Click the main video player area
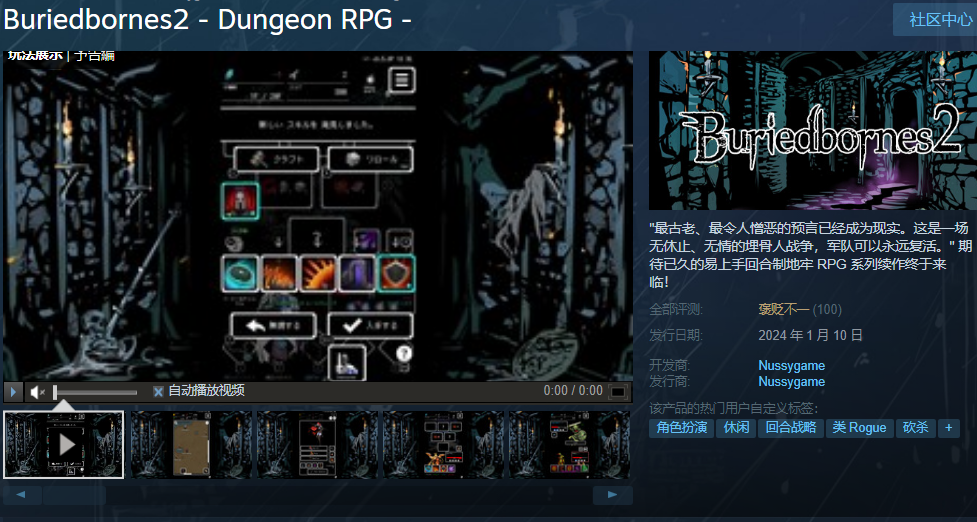Screen dimensions: 977x522 click(x=318, y=216)
